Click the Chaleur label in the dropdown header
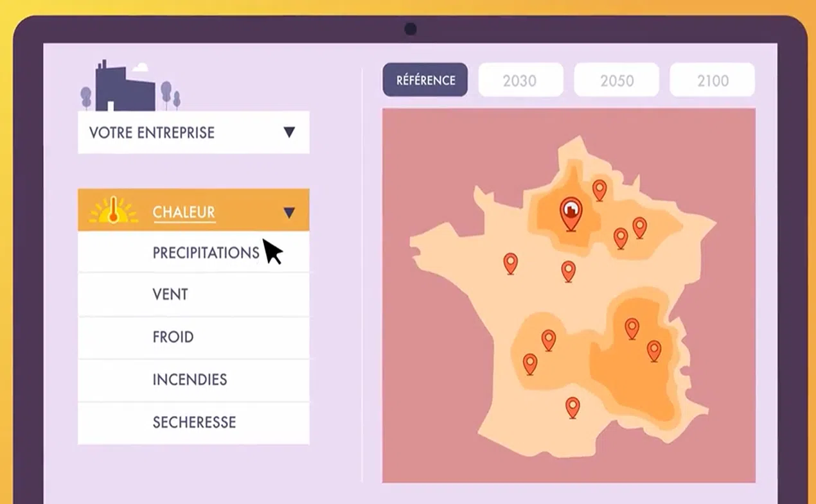Viewport: 816px width, 504px height. pos(184,212)
